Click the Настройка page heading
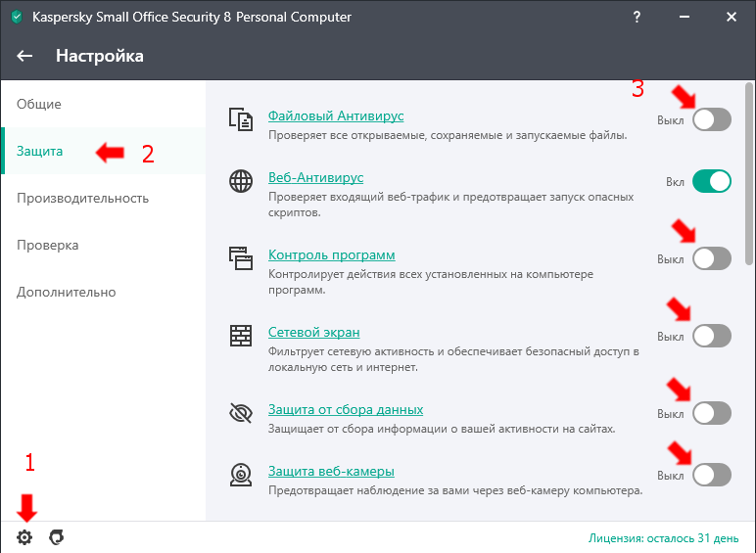Image resolution: width=756 pixels, height=553 pixels. (99, 56)
